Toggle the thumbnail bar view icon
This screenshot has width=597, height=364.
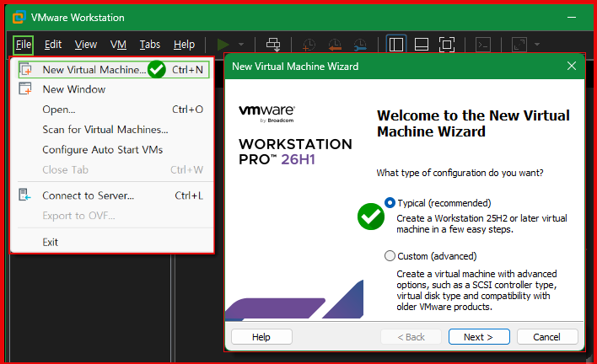pos(422,45)
